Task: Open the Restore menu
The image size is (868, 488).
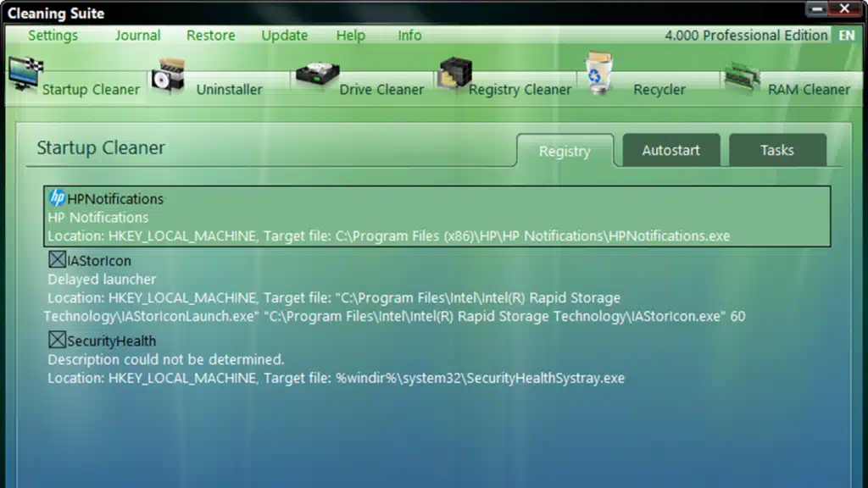Action: [211, 36]
